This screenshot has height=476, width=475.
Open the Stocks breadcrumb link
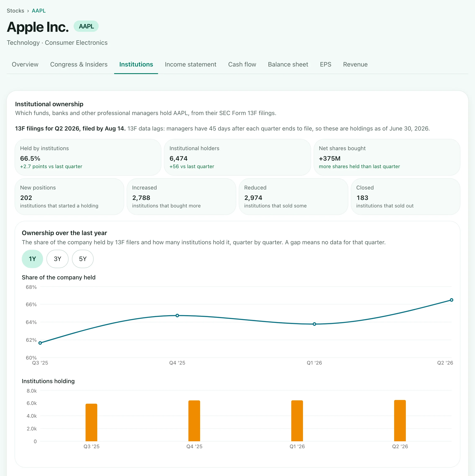(x=15, y=11)
